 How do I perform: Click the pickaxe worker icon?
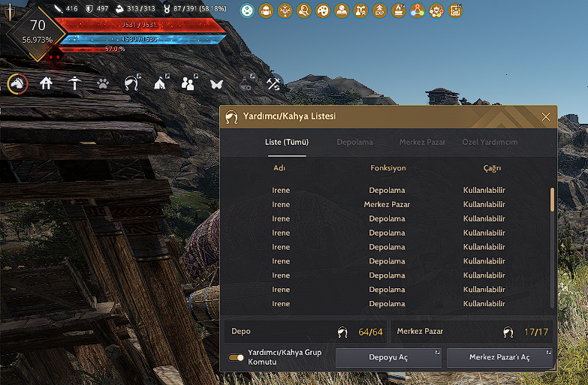tap(74, 83)
